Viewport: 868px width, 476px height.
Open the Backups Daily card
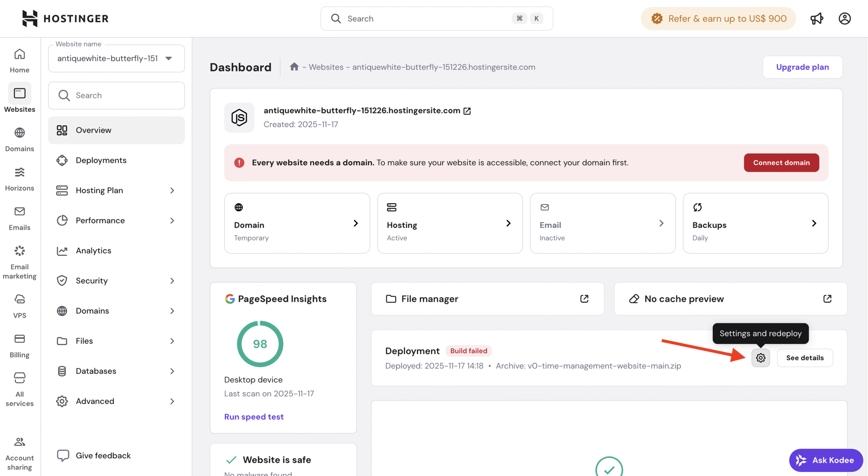coord(755,223)
